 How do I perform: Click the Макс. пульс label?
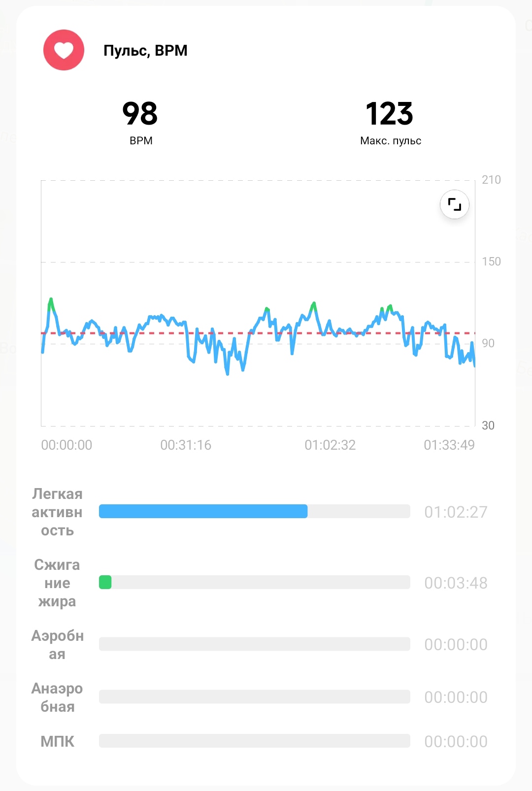[391, 141]
